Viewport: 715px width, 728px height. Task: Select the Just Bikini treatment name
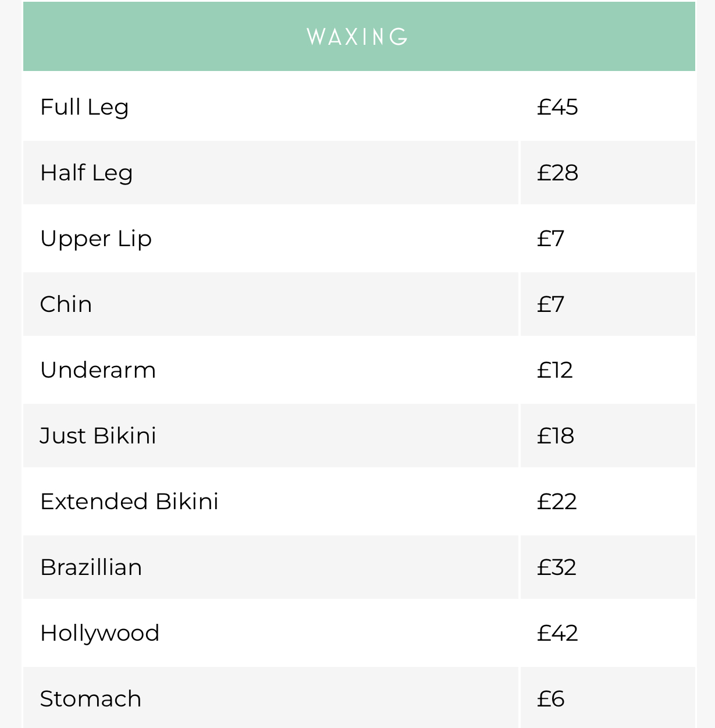[x=98, y=436]
